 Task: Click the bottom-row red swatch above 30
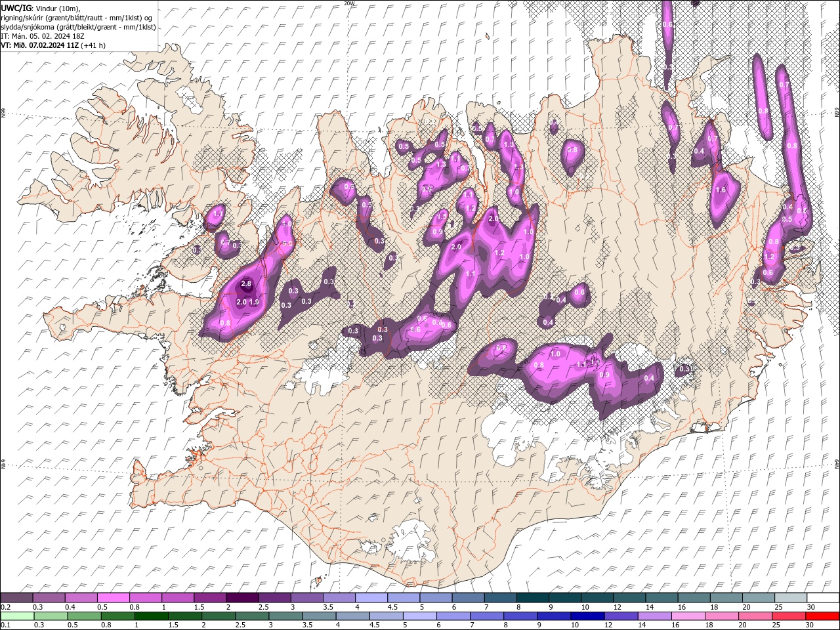(822, 616)
